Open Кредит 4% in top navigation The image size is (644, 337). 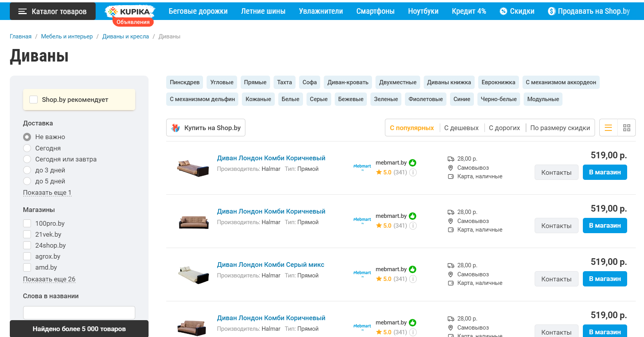[469, 11]
